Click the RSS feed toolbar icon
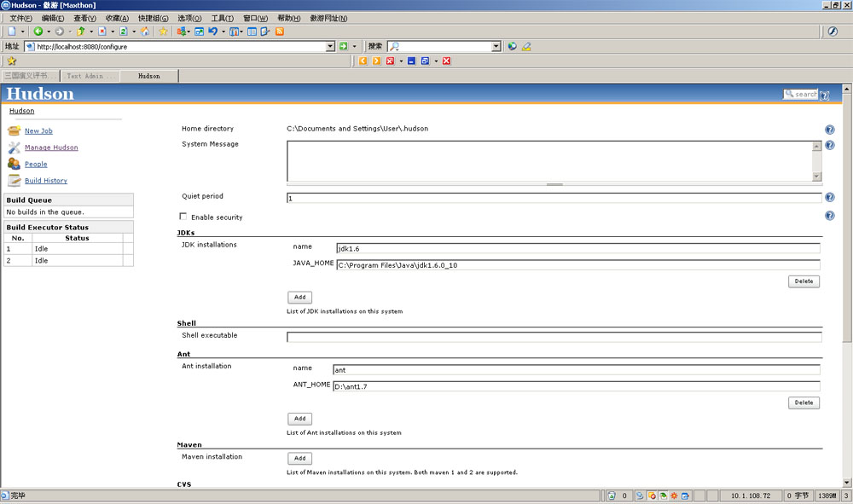The width and height of the screenshot is (853, 504). [x=279, y=32]
